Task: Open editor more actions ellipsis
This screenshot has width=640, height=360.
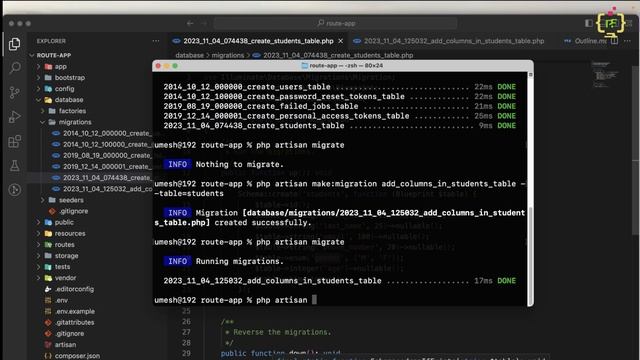Action: point(627,41)
